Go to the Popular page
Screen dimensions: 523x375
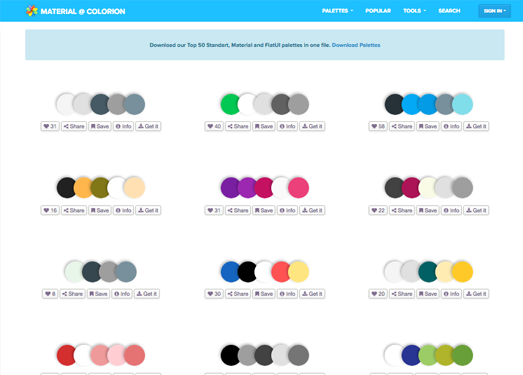click(378, 11)
